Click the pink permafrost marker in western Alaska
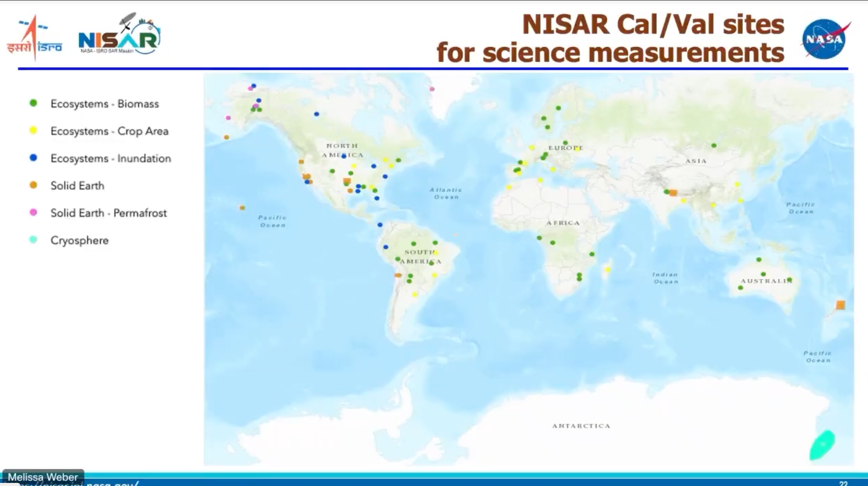Viewport: 868px width, 486px height. click(228, 118)
